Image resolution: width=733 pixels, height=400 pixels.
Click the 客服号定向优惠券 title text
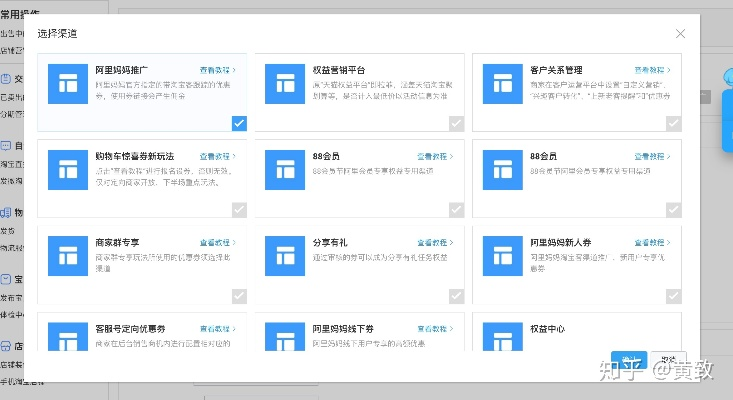tap(130, 329)
